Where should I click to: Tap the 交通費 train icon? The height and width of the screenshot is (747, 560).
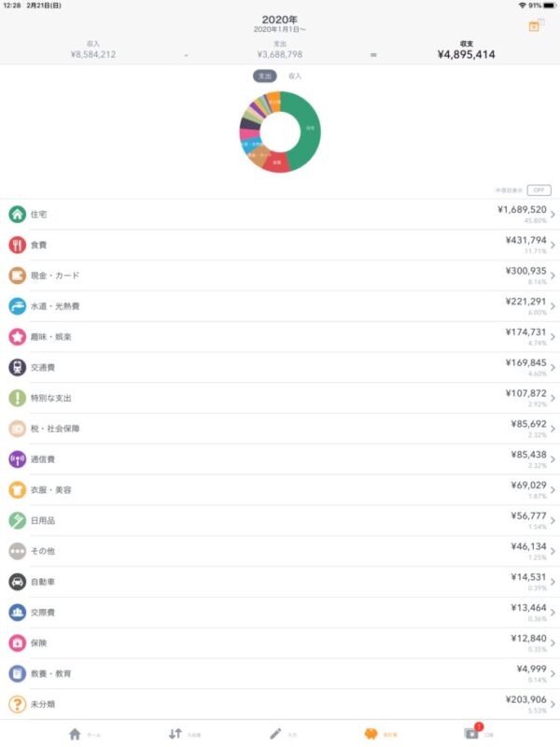click(18, 367)
